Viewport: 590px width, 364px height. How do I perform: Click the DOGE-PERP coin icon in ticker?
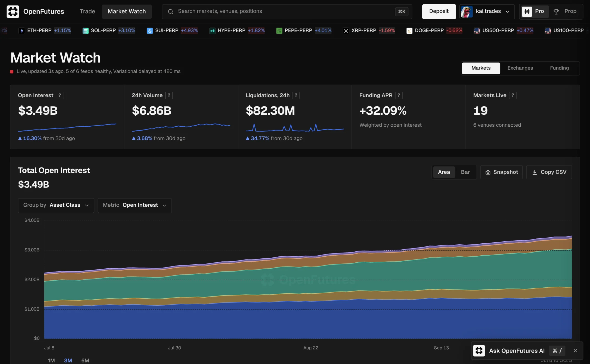click(x=409, y=31)
